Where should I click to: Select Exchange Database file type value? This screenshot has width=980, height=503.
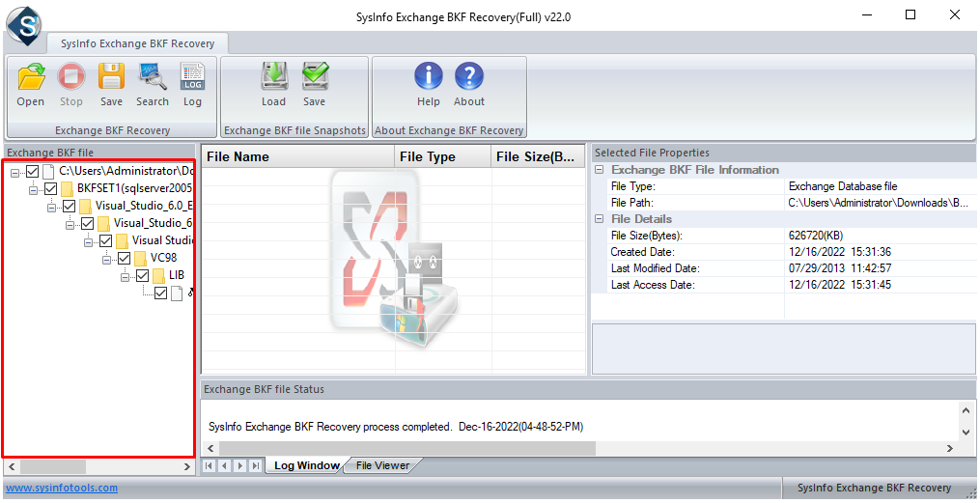[x=843, y=186]
